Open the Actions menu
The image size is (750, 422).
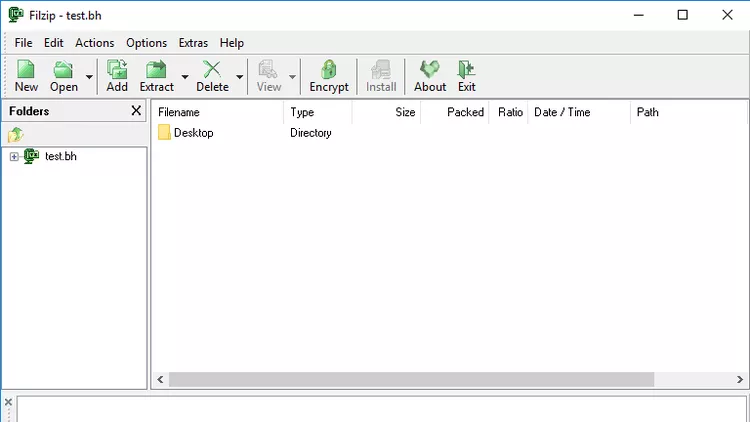[x=95, y=43]
